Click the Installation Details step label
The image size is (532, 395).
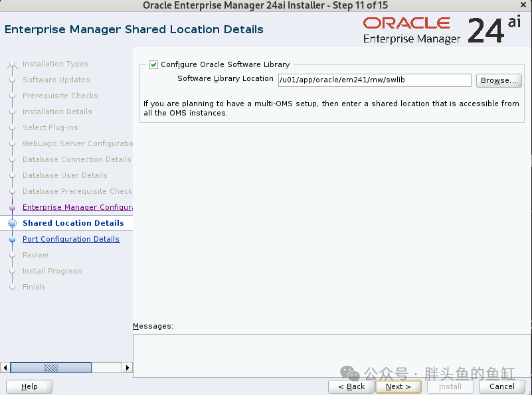point(57,112)
